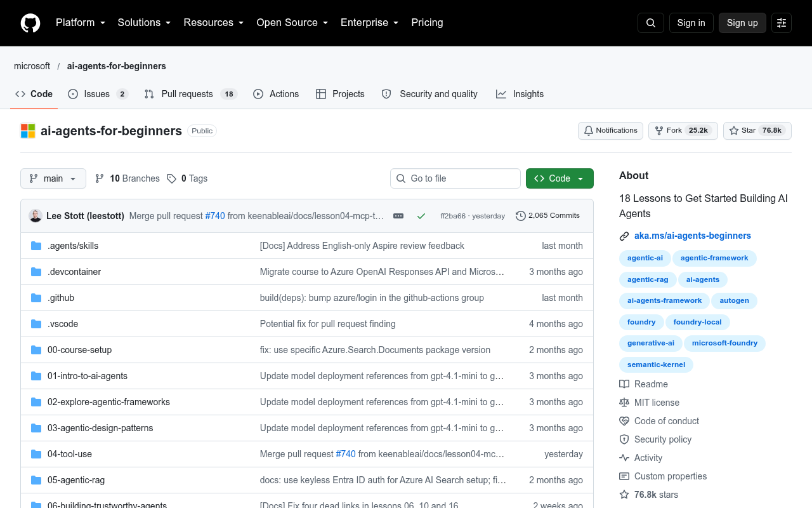Image resolution: width=812 pixels, height=508 pixels.
Task: Click the Activity pulse icon
Action: (624, 458)
